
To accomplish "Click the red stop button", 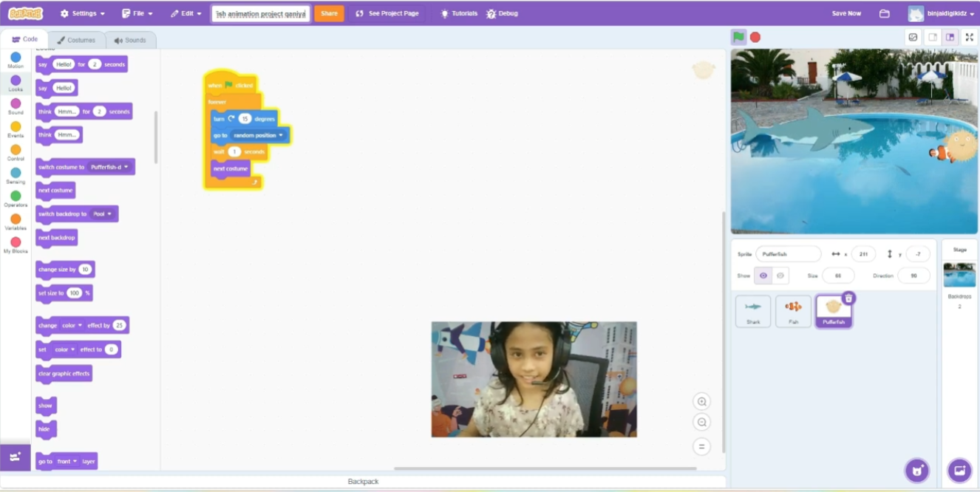I will [x=755, y=37].
